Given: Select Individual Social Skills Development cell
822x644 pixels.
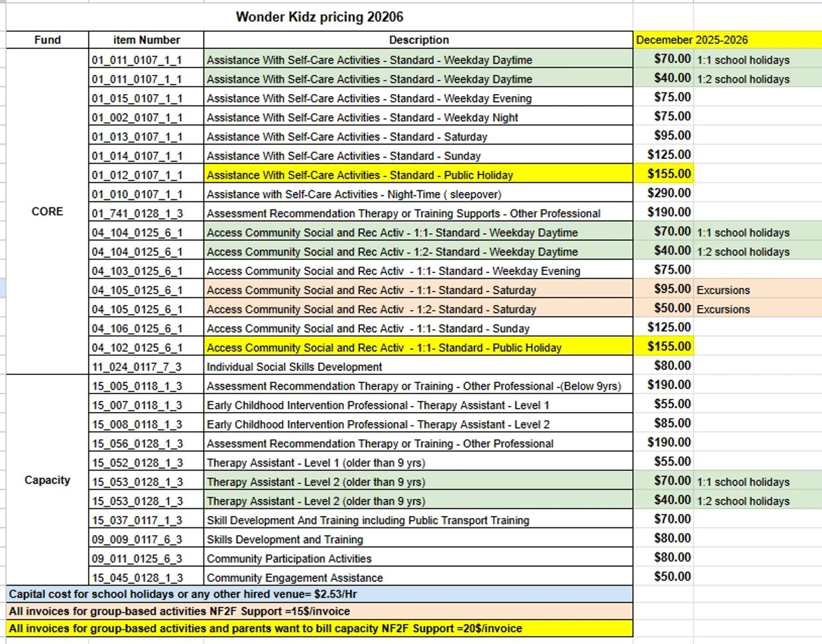Looking at the screenshot, I should coord(294,366).
